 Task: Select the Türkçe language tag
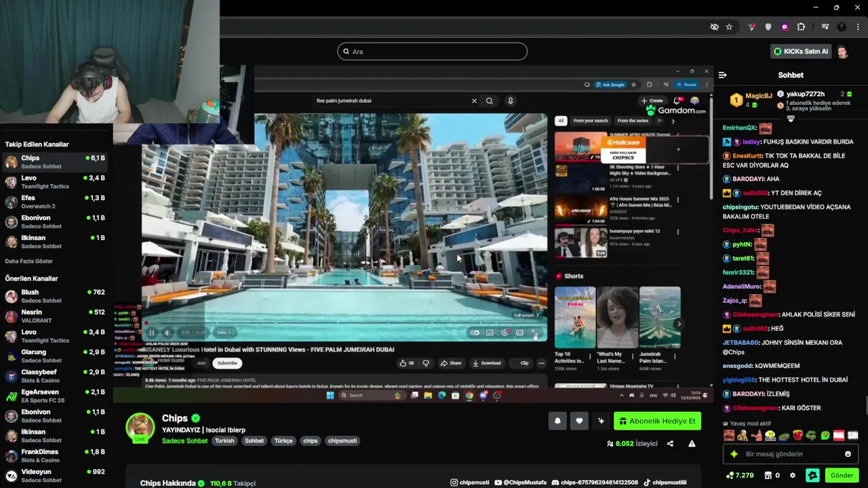click(283, 441)
